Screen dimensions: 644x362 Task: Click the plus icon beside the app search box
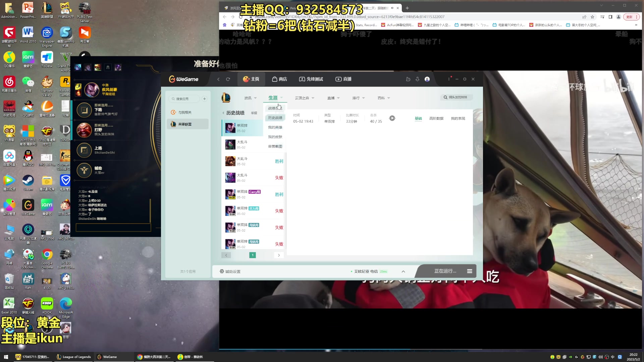[205, 99]
